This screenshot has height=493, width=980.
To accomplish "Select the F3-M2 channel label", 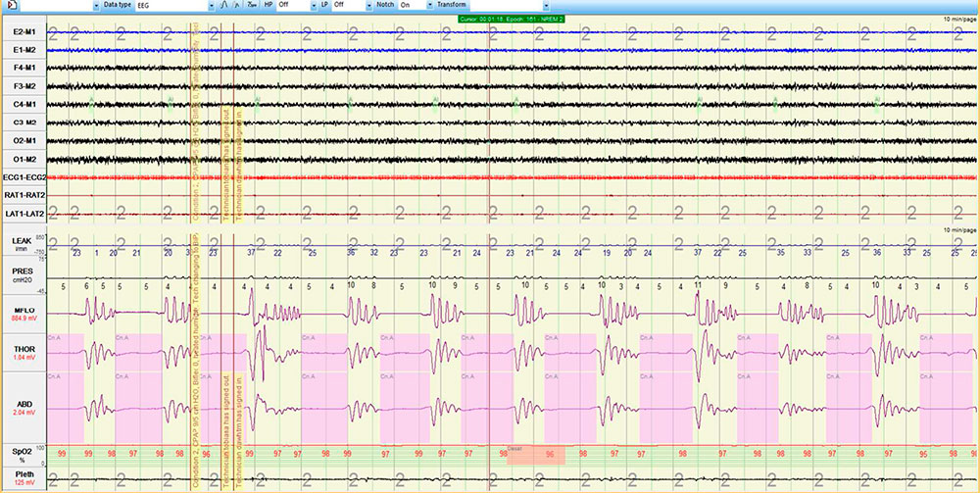I will point(24,85).
